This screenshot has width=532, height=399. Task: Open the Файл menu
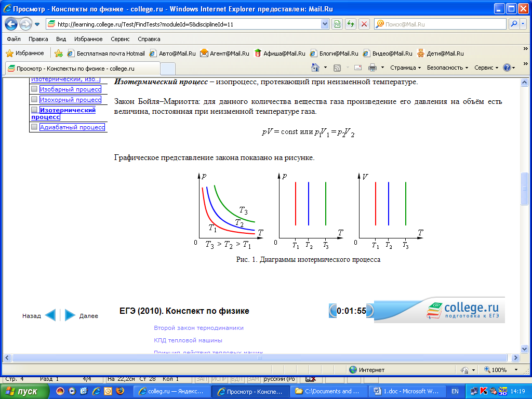(14, 39)
